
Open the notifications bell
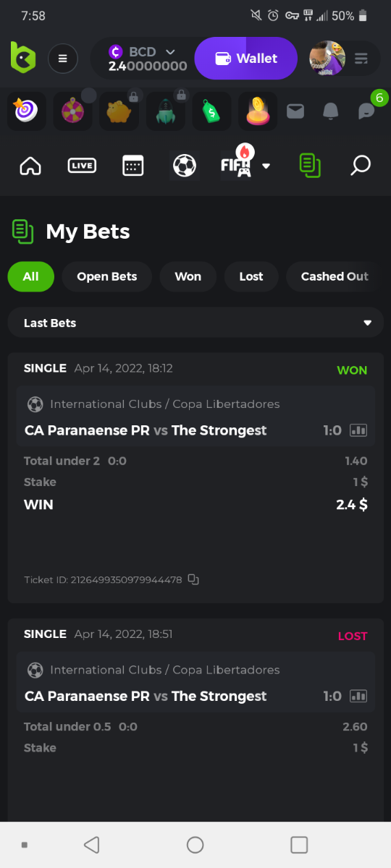(x=331, y=111)
